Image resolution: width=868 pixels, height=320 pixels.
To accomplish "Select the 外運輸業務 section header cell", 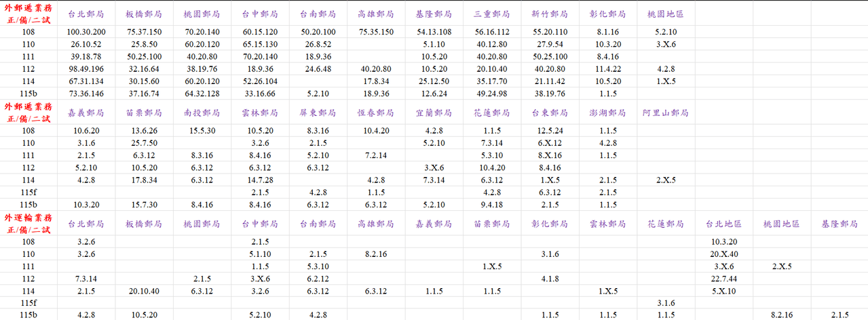I will coord(29,223).
